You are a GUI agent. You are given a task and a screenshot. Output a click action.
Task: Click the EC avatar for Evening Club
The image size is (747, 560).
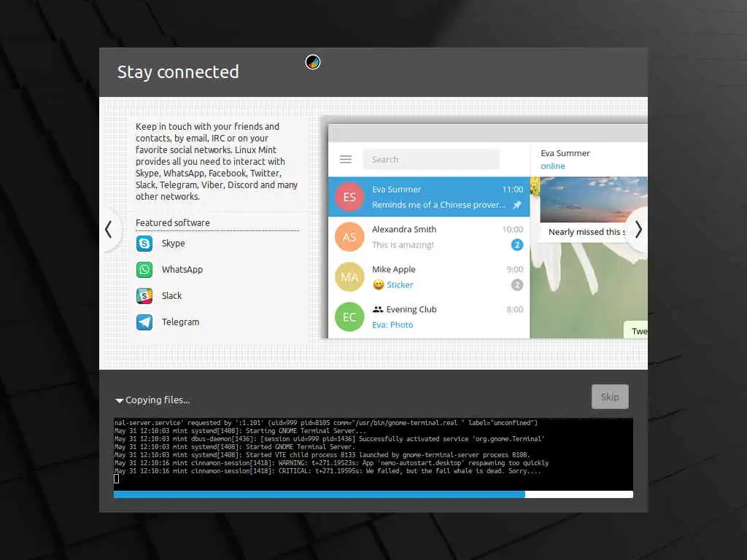coord(349,317)
